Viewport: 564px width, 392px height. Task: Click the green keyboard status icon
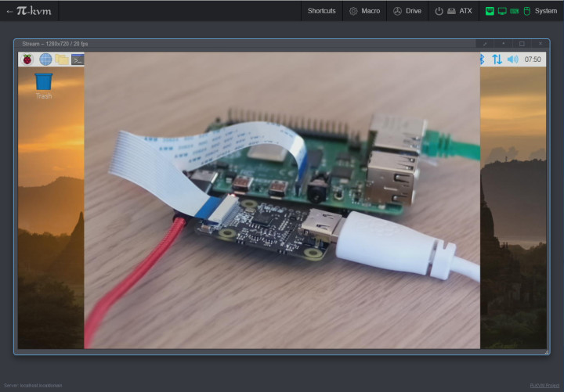pyautogui.click(x=515, y=11)
